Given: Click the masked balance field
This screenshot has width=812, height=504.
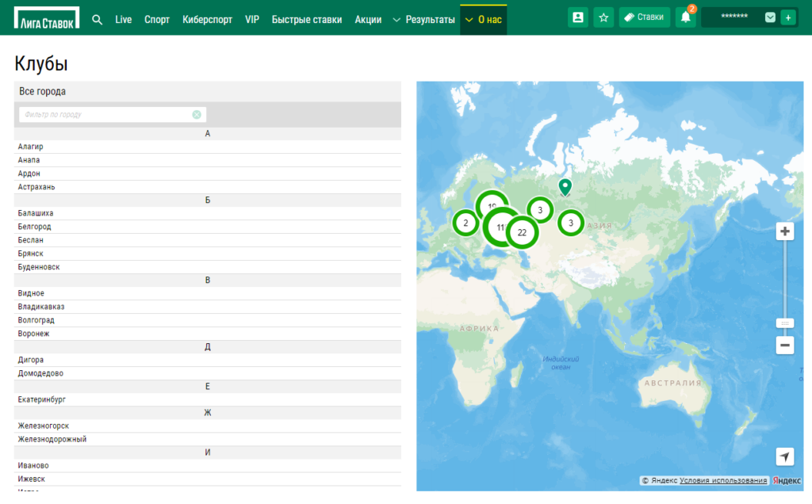Looking at the screenshot, I should click(734, 17).
